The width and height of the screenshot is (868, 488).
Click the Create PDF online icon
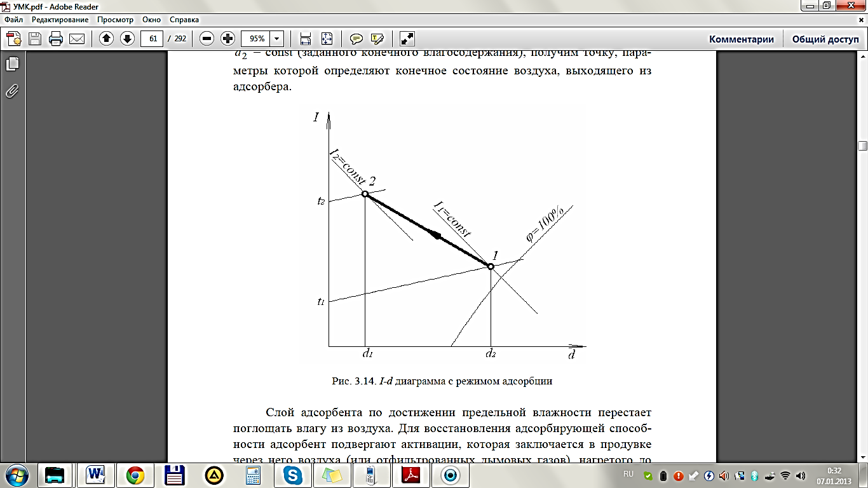tap(14, 39)
